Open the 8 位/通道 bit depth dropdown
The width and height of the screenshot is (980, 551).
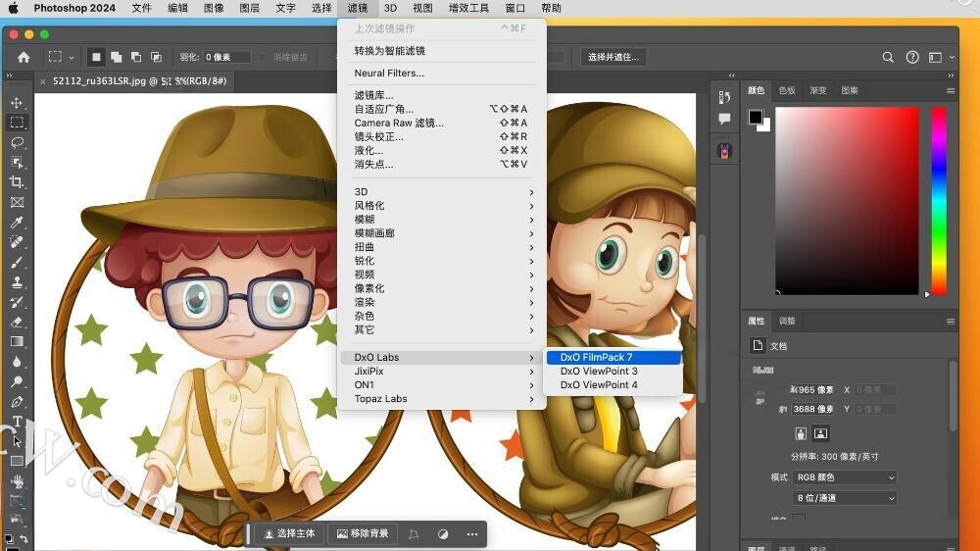click(845, 498)
